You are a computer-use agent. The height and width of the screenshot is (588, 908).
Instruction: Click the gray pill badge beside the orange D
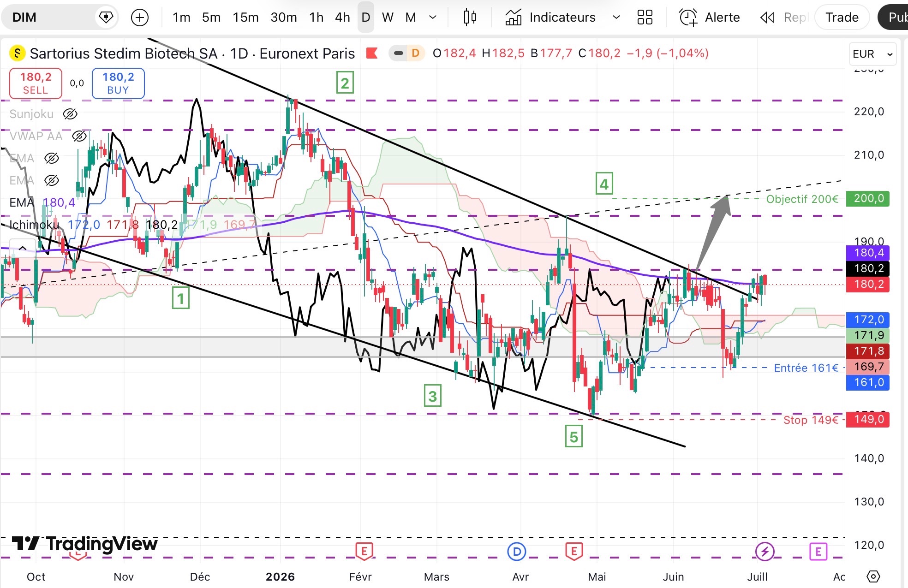click(398, 53)
